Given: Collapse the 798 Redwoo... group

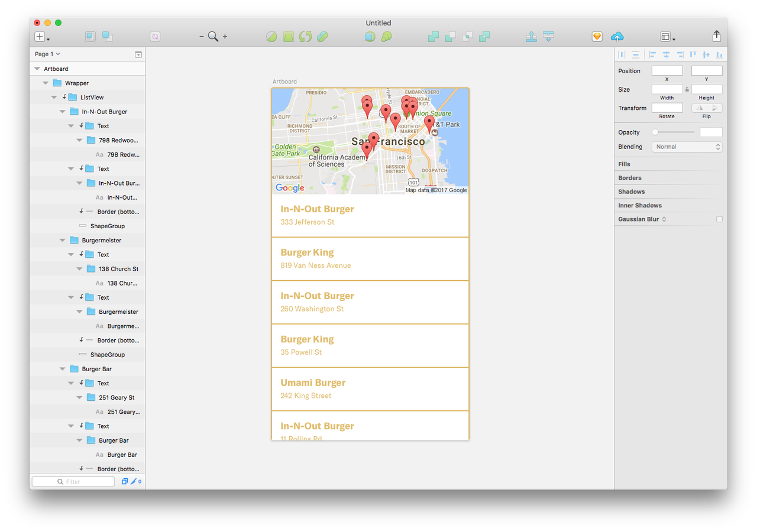Looking at the screenshot, I should coord(79,140).
